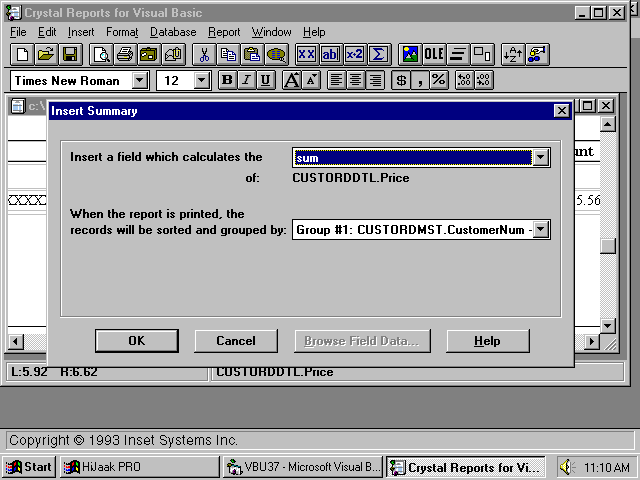Open the Times New Roman font dropdown
The image size is (640, 480).
click(139, 80)
